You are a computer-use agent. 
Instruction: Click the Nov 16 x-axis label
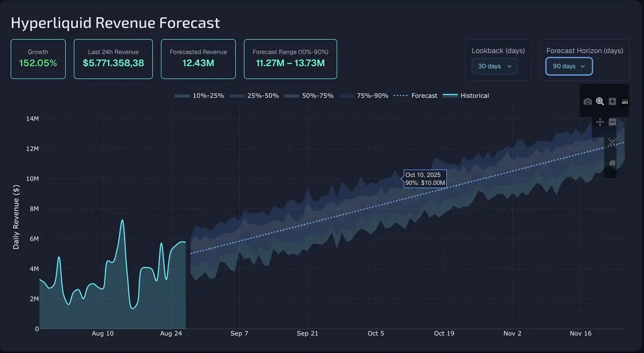(x=581, y=333)
